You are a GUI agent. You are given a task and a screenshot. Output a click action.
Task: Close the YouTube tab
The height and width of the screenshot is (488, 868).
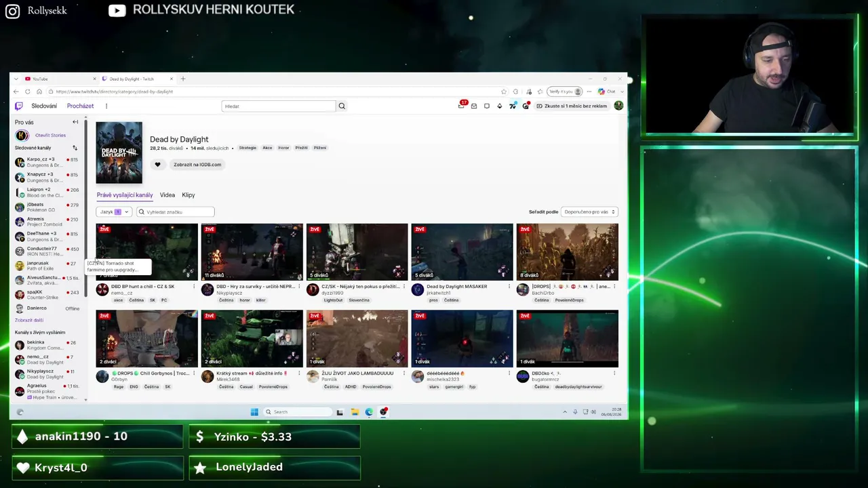pyautogui.click(x=93, y=79)
